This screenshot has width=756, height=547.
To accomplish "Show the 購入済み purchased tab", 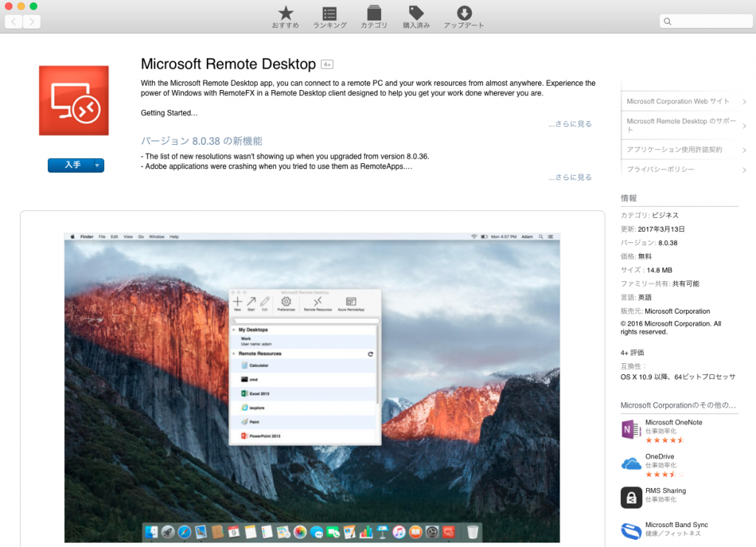I will 416,18.
